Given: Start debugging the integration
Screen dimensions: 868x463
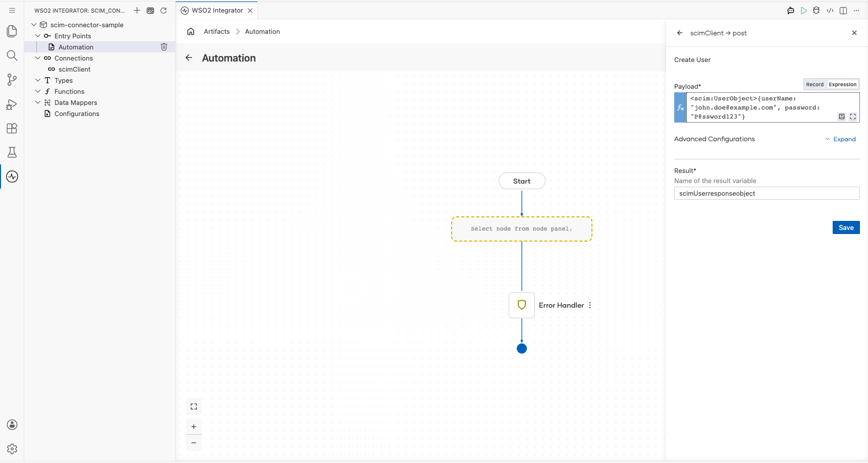Looking at the screenshot, I should pos(817,11).
